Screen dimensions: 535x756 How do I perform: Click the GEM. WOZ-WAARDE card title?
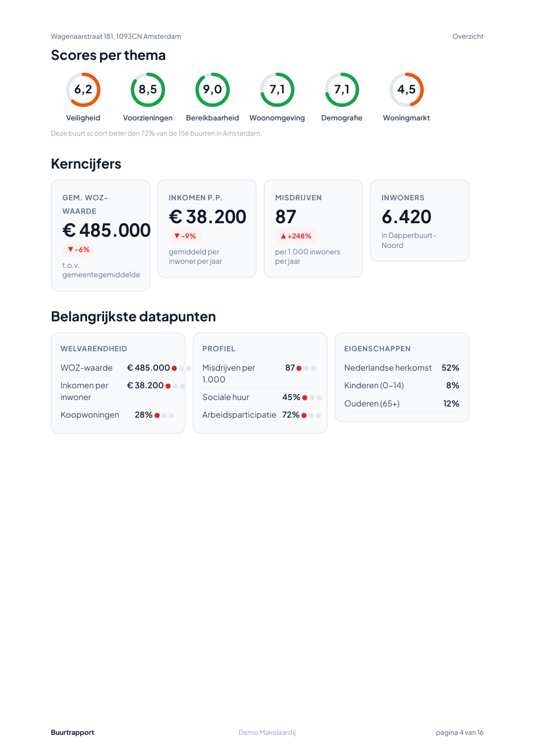[x=85, y=204]
